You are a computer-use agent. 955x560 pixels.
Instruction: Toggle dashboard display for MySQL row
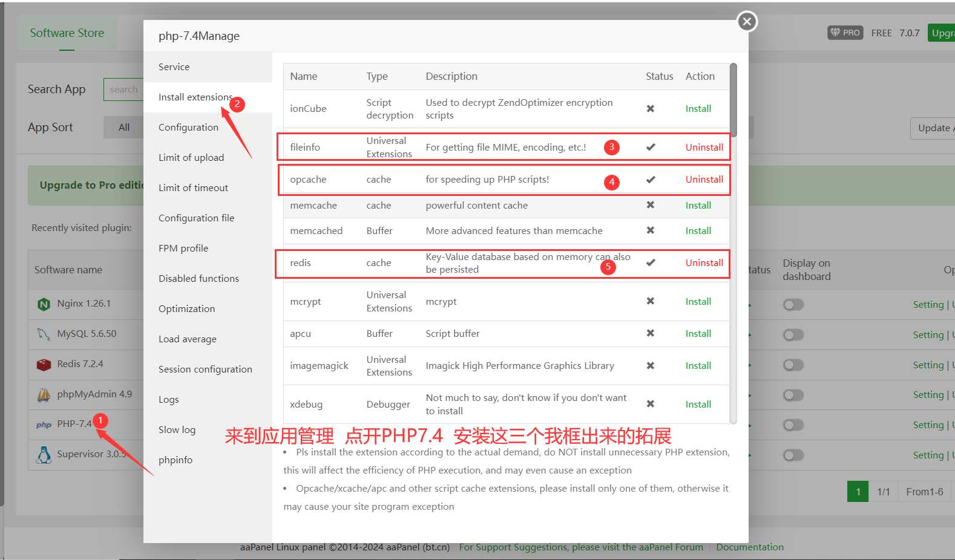click(x=793, y=334)
